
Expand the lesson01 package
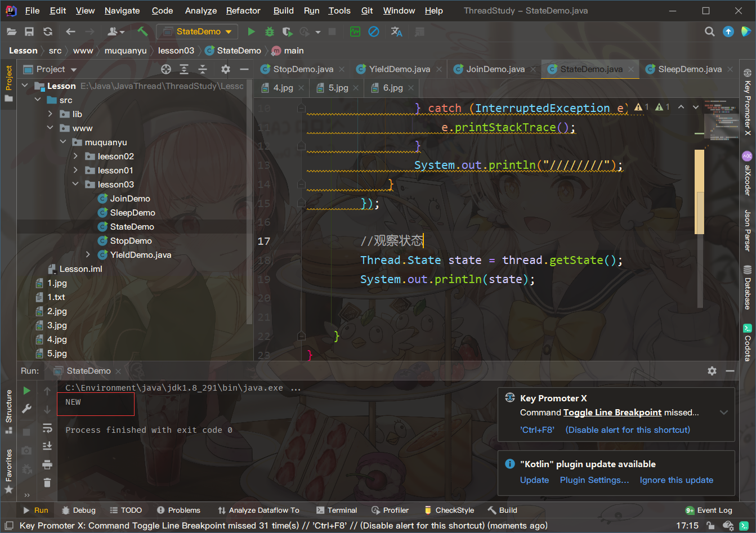tap(75, 171)
